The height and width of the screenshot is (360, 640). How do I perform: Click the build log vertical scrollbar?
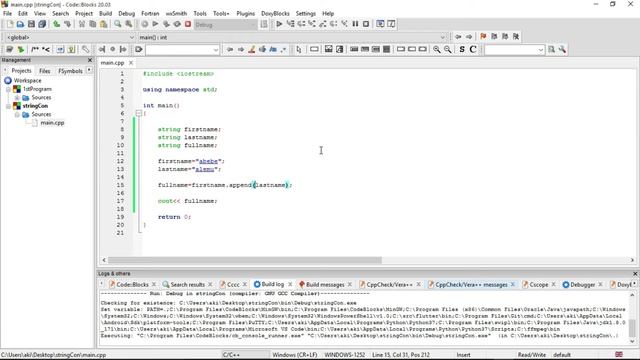click(632, 318)
